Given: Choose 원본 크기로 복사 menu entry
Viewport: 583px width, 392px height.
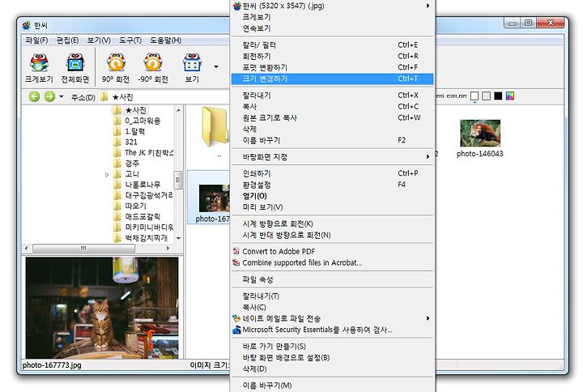Looking at the screenshot, I should (x=332, y=118).
